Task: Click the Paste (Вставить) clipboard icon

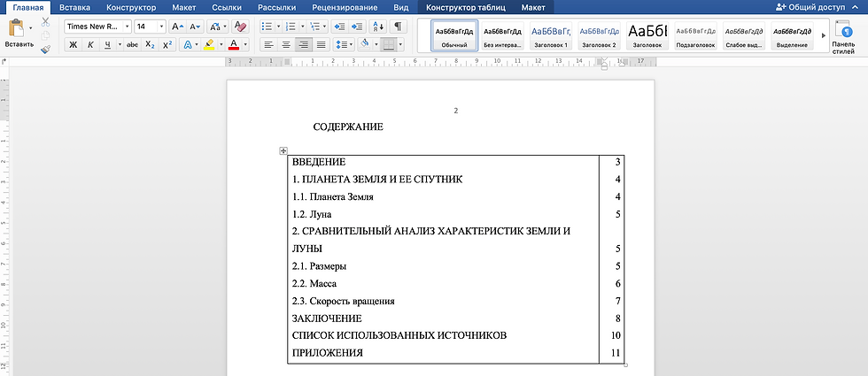Action: 17,28
